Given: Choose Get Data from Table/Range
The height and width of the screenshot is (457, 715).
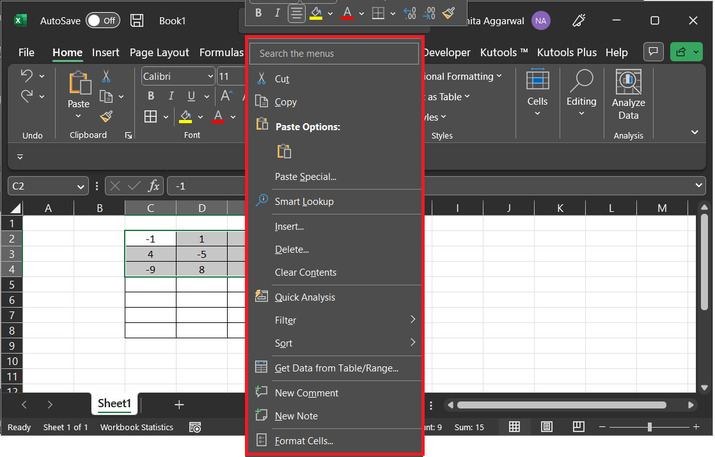Looking at the screenshot, I should (334, 368).
